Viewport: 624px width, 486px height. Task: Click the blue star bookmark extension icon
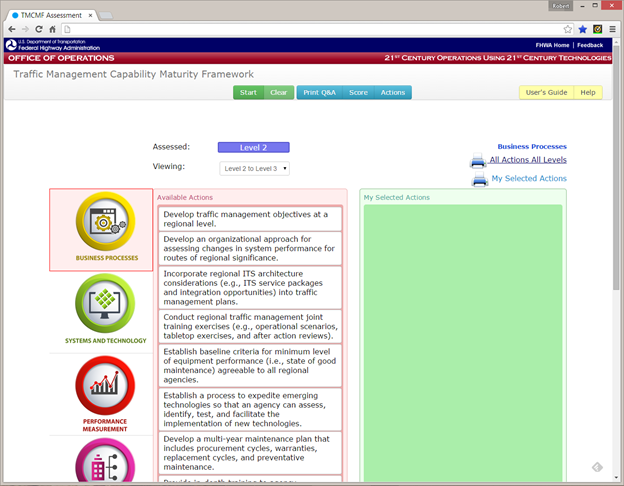pos(583,29)
